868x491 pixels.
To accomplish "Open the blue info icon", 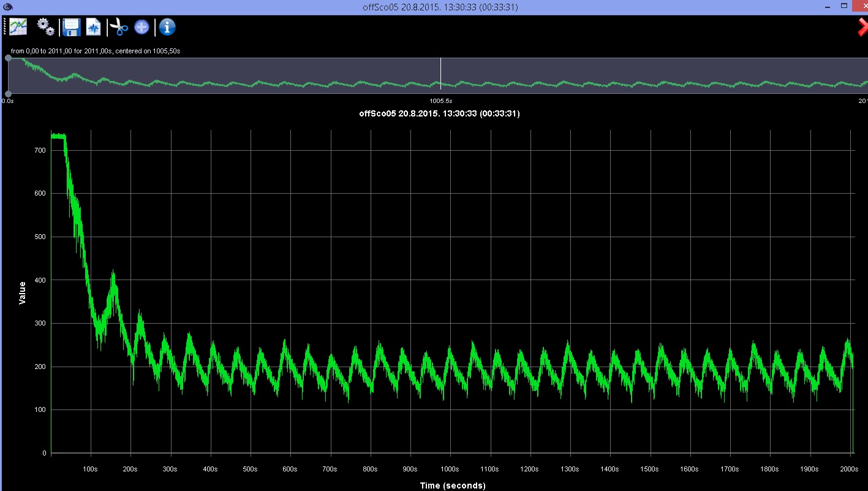I will tap(167, 27).
